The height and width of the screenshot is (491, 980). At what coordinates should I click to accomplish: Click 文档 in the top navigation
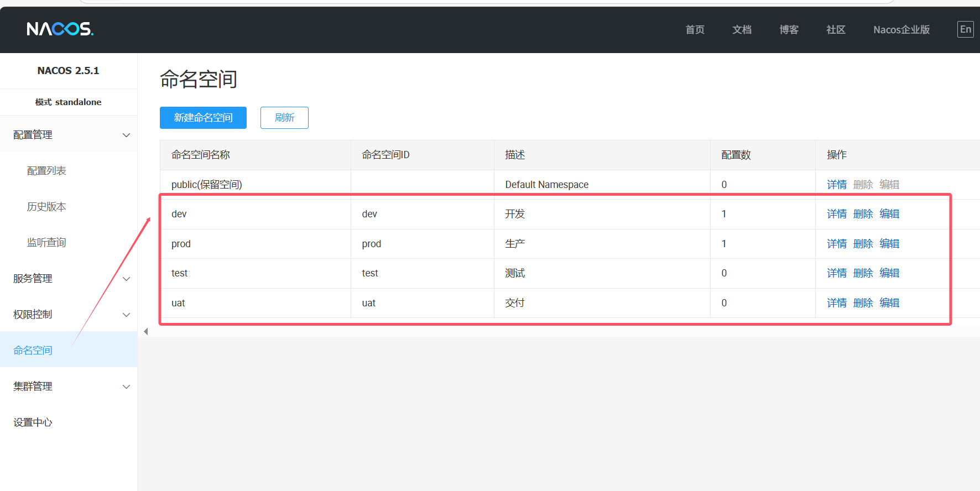[742, 30]
